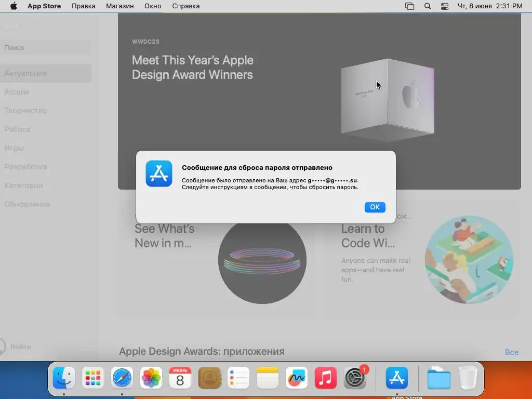Confirm the password reset dialog with OK
This screenshot has width=532, height=399.
coord(375,207)
